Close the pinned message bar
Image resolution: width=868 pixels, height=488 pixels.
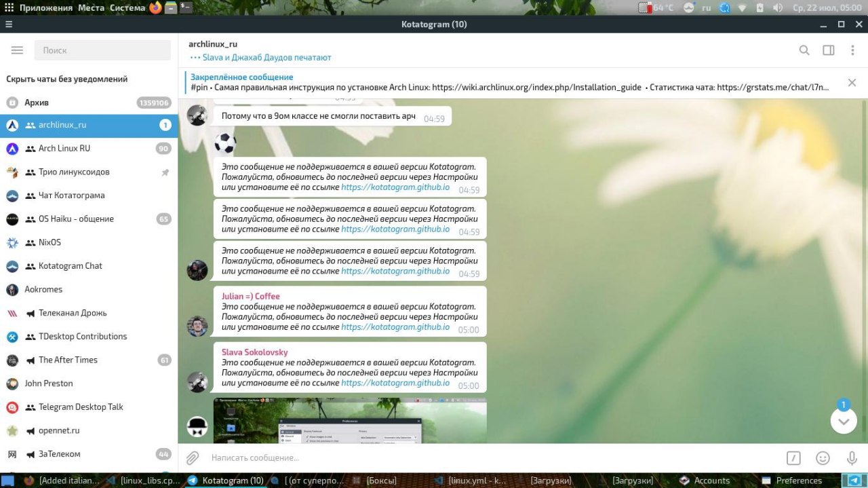[x=852, y=83]
